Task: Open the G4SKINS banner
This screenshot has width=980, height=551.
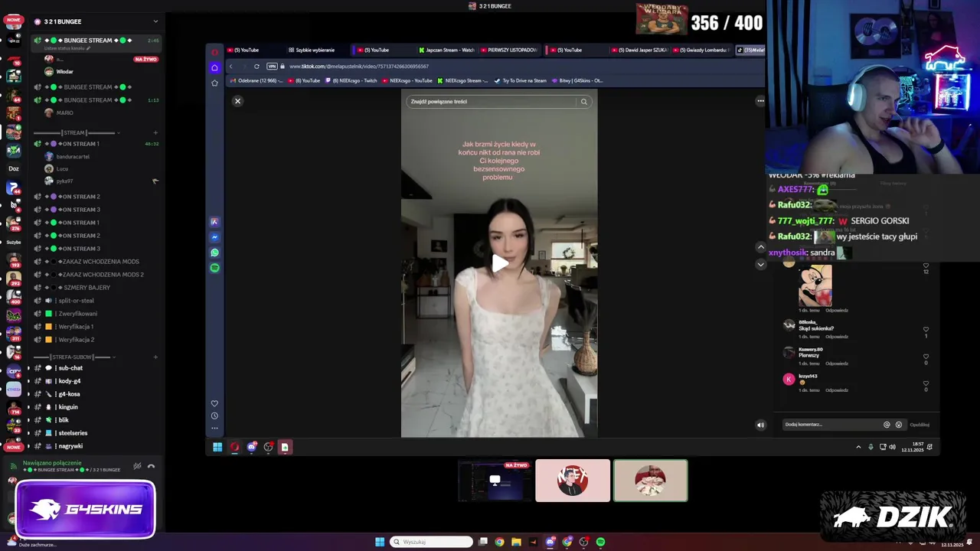Action: [x=85, y=510]
